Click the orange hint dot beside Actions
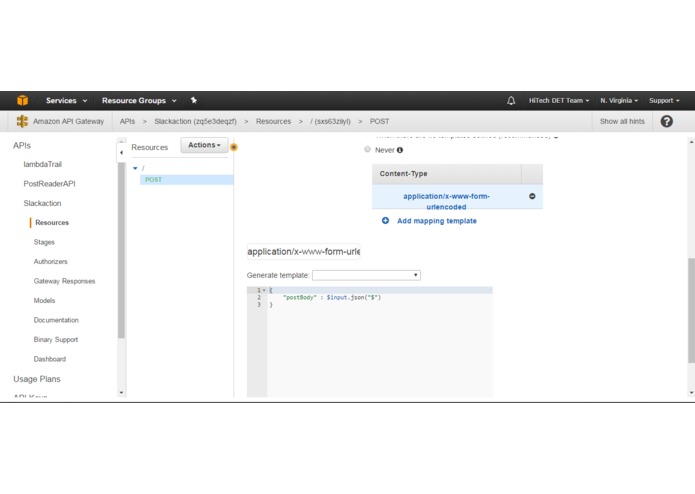Screen dimensions: 695x494 (x=234, y=147)
